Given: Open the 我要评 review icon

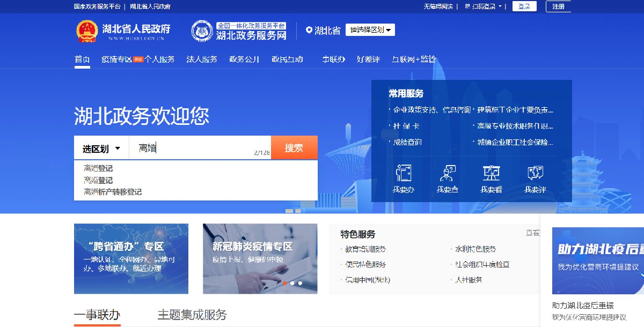Looking at the screenshot, I should 535,173.
